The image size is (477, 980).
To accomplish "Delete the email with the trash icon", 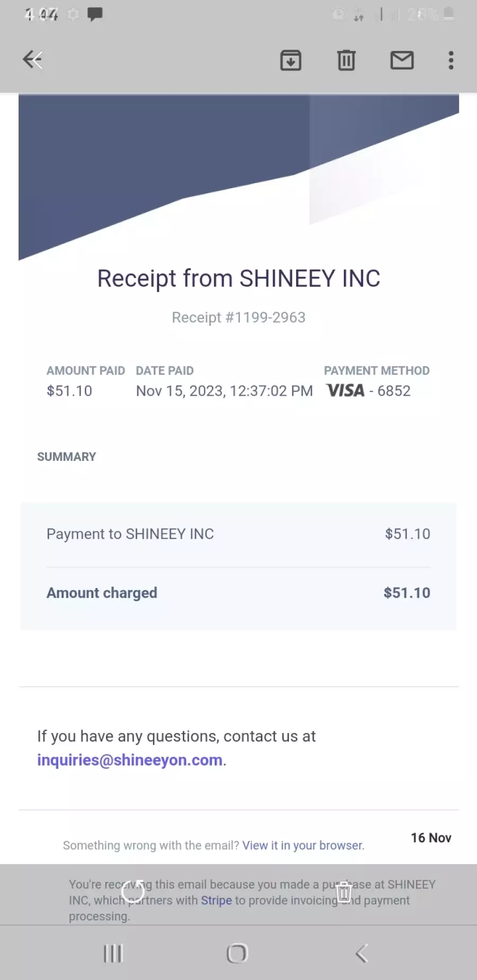I will 346,60.
